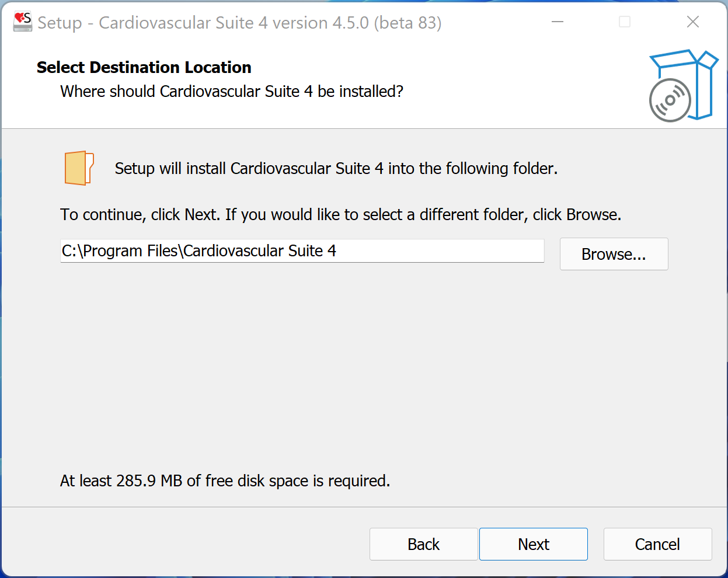Click the "Select Destination Location" heading
This screenshot has width=728, height=578.
(x=144, y=68)
